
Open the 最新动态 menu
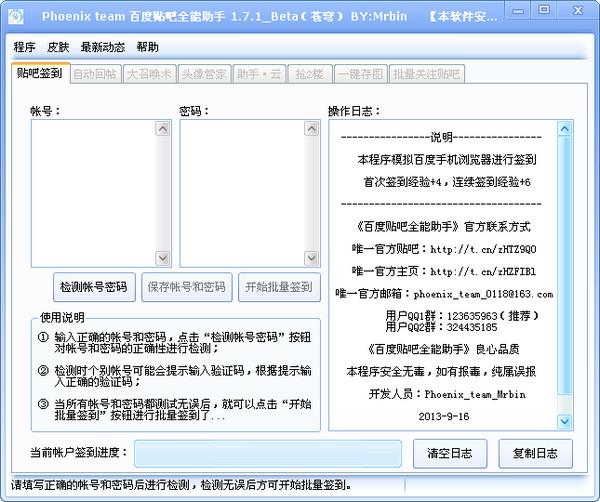pyautogui.click(x=103, y=47)
